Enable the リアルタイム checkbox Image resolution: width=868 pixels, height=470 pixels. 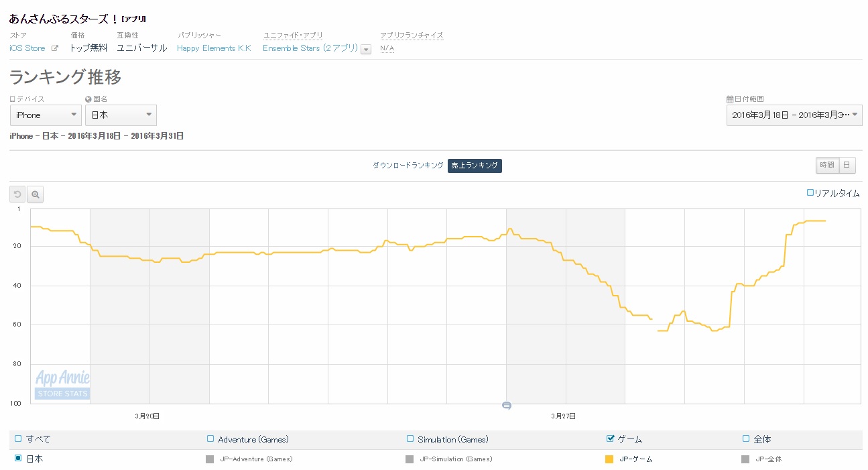(x=810, y=193)
